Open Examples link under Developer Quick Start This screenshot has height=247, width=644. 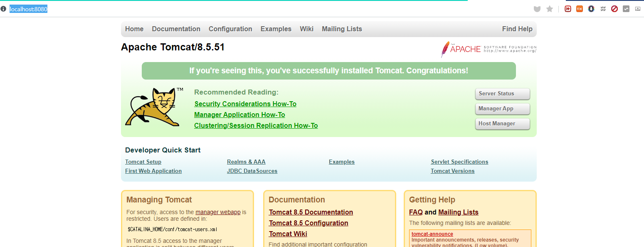point(342,162)
